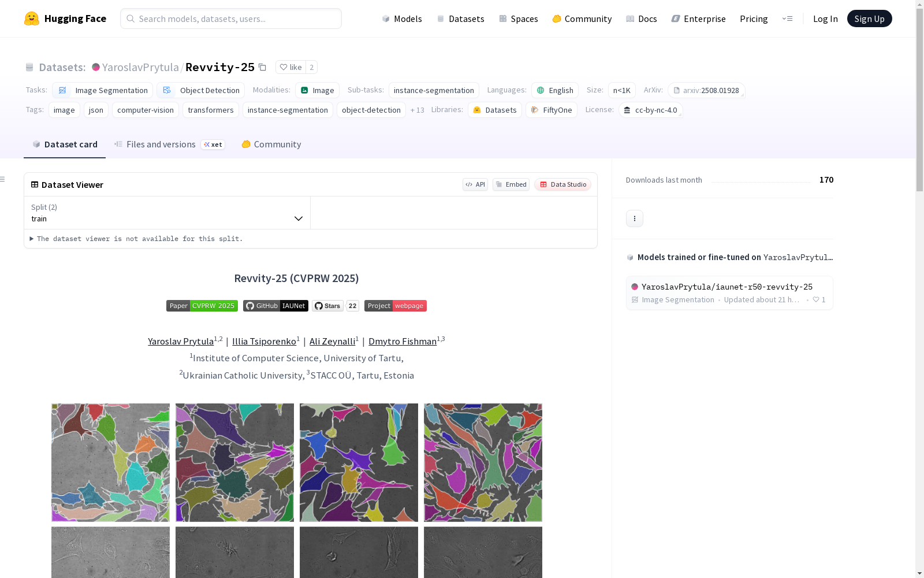Click the Project webpage badge
This screenshot has height=578, width=924.
pos(396,306)
